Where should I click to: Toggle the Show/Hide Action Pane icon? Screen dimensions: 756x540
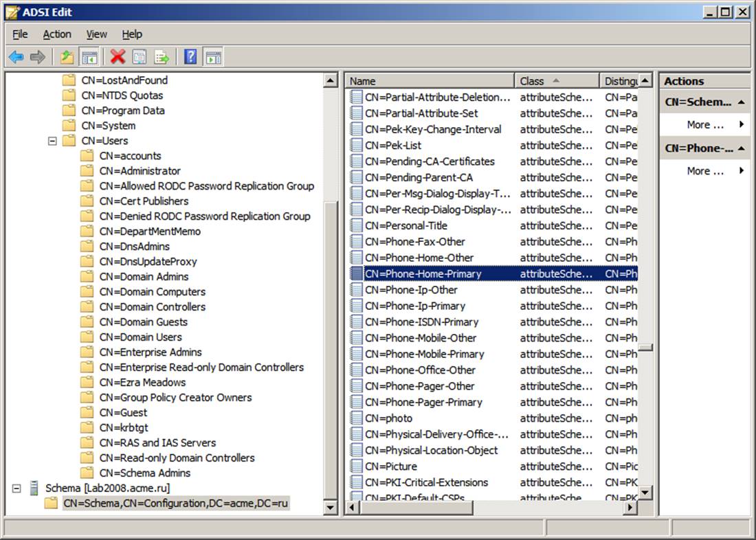pos(213,57)
